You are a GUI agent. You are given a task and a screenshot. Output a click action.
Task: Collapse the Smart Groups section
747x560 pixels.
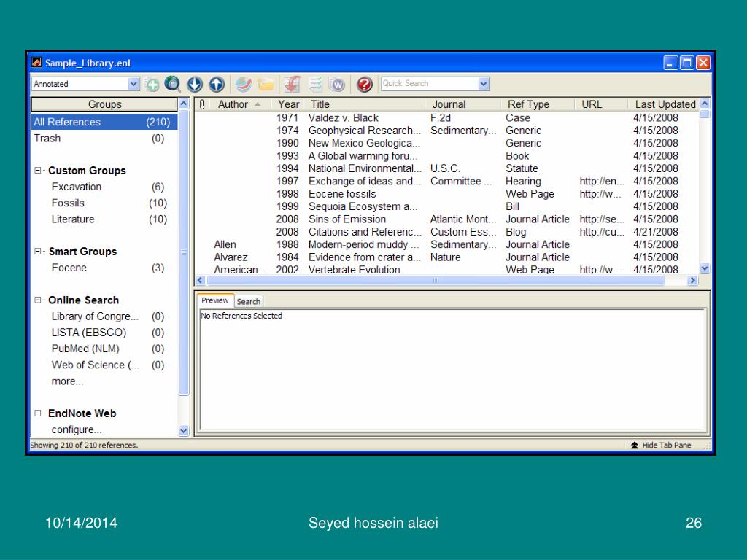pos(38,251)
